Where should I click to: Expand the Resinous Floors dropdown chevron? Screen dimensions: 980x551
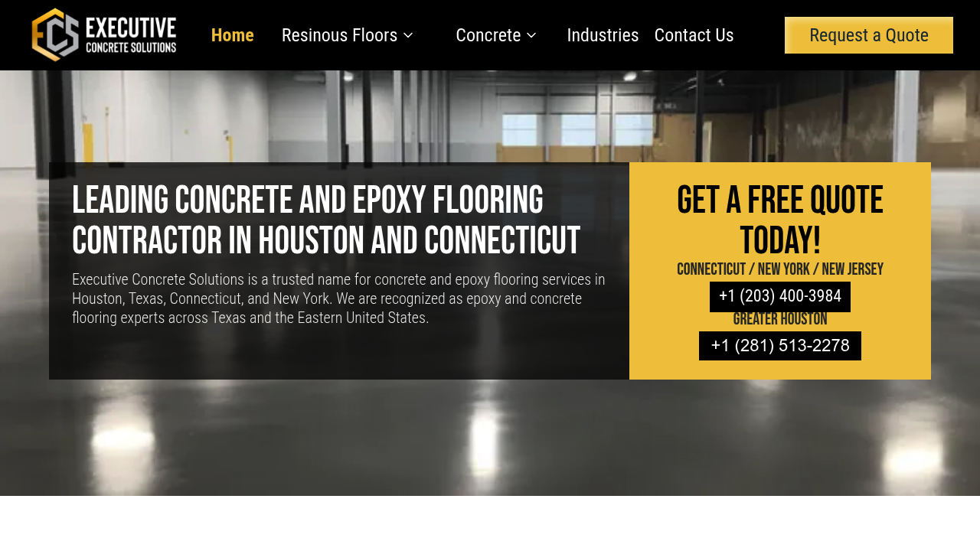pos(408,35)
